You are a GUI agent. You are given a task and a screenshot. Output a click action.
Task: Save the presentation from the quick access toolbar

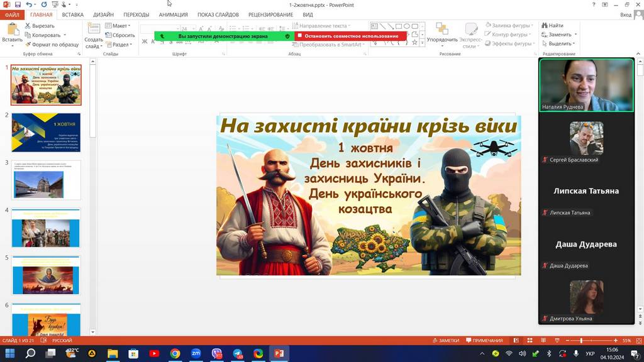18,4
